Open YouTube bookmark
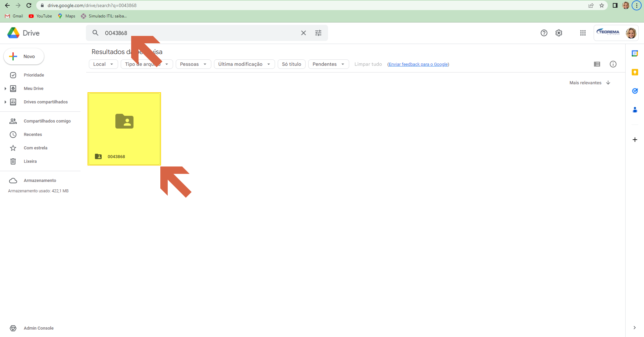The height and width of the screenshot is (337, 644). click(x=40, y=16)
